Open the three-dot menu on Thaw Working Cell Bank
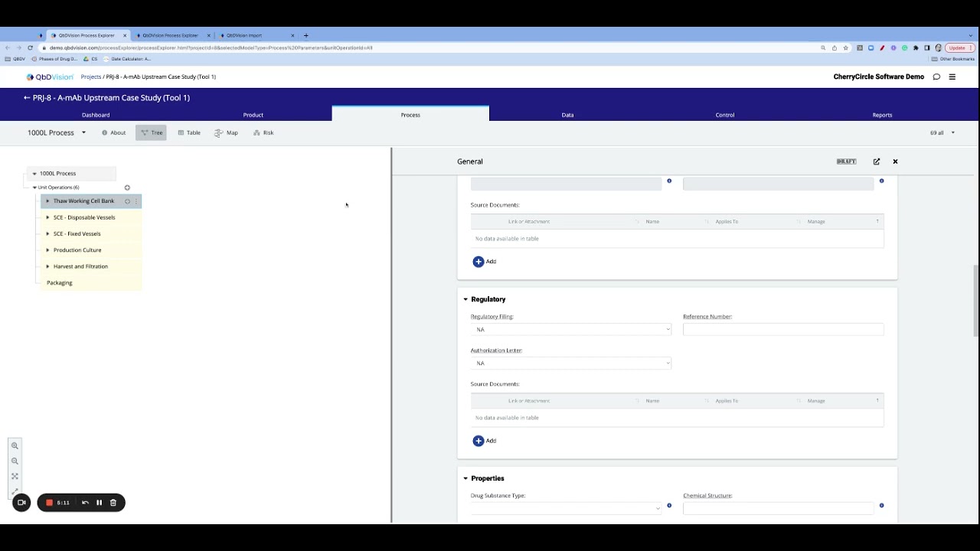Viewport: 980px width, 551px height. 136,201
